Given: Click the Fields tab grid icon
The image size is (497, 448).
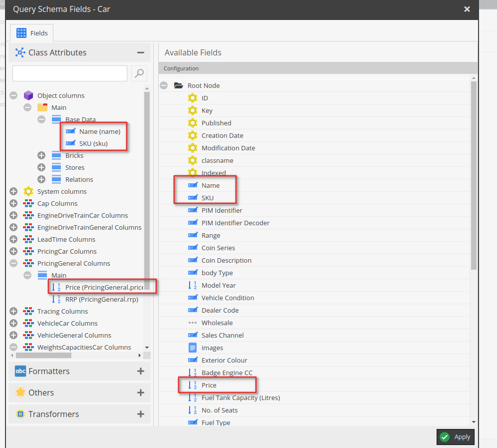Looking at the screenshot, I should (21, 33).
